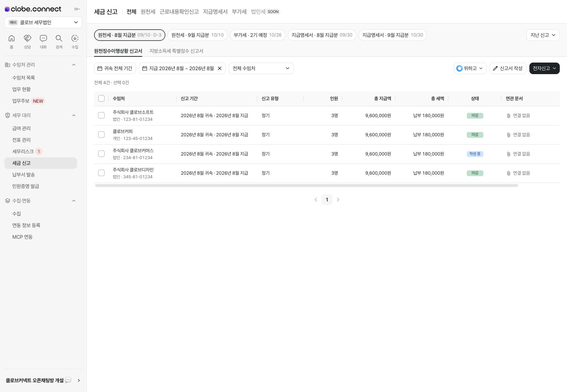The width and height of the screenshot is (567, 392).
Task: Expand the 지난 신고 dropdown
Action: pos(543,35)
